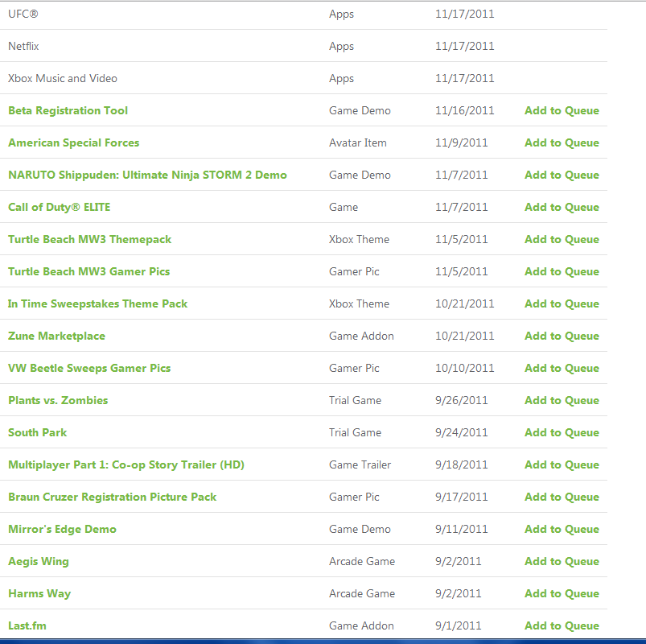Screen dimensions: 646x644
Task: Click the 10/10/2011 date cell
Action: tap(465, 368)
